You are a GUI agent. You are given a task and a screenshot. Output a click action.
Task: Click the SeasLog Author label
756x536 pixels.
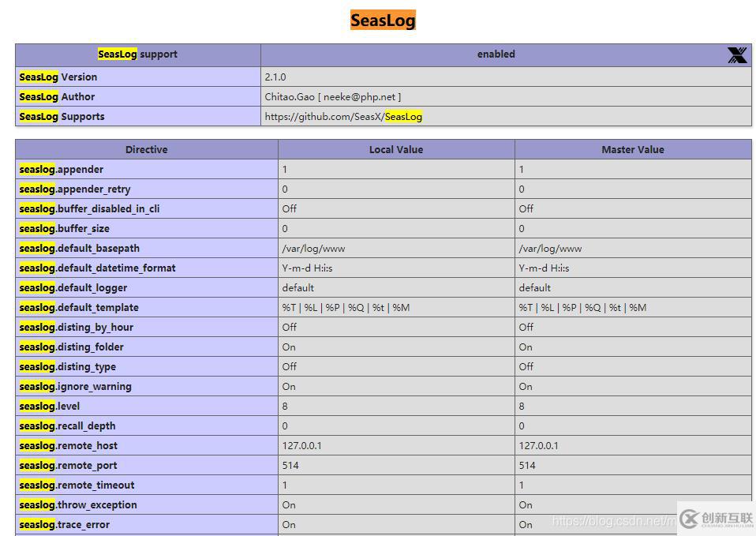tap(57, 96)
